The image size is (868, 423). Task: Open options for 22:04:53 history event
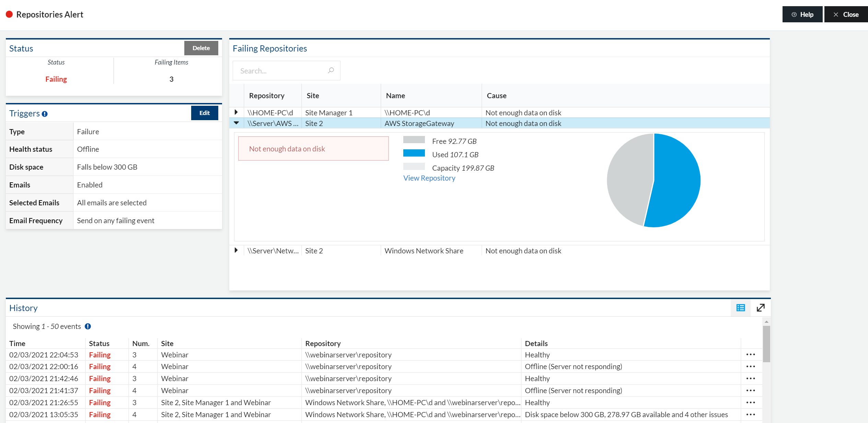point(751,355)
